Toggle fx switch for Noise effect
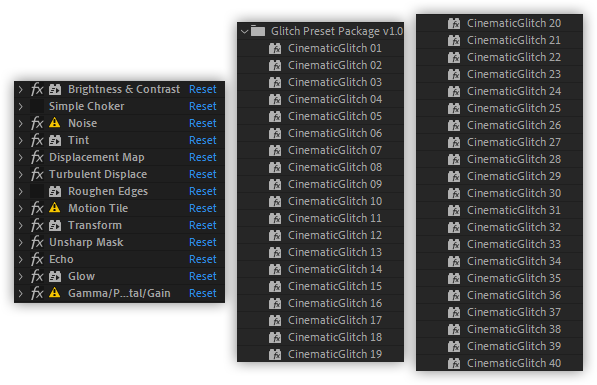Viewport: 597px width, 385px height. [x=37, y=123]
